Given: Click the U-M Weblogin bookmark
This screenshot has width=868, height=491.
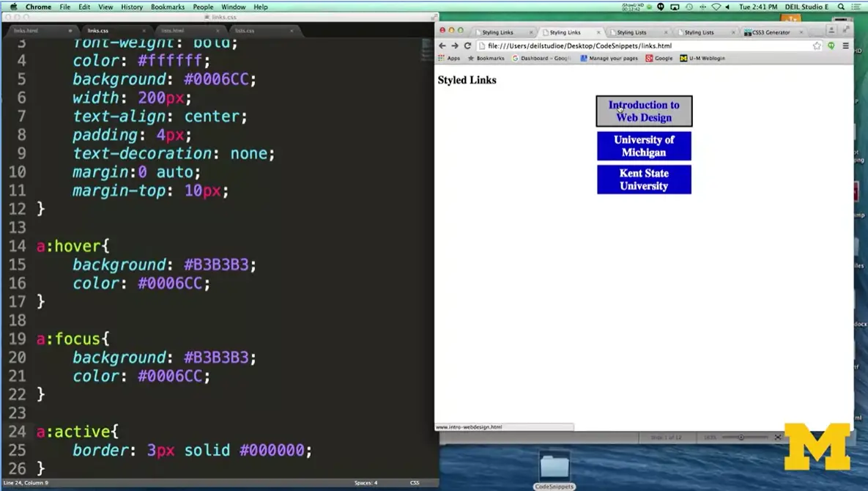Looking at the screenshot, I should (702, 59).
